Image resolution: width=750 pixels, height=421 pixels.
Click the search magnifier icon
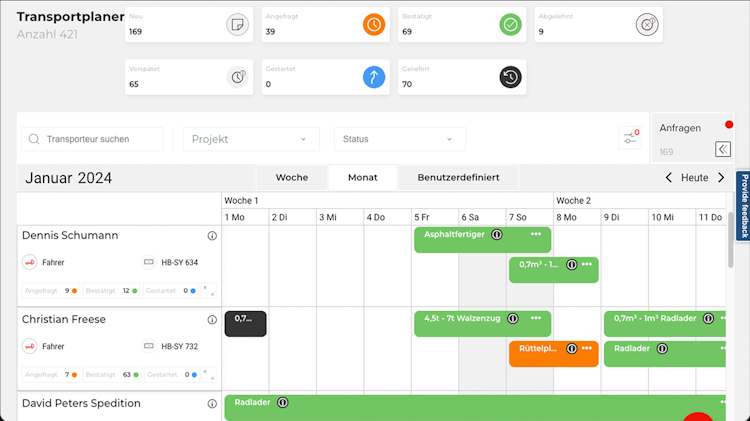pyautogui.click(x=34, y=139)
